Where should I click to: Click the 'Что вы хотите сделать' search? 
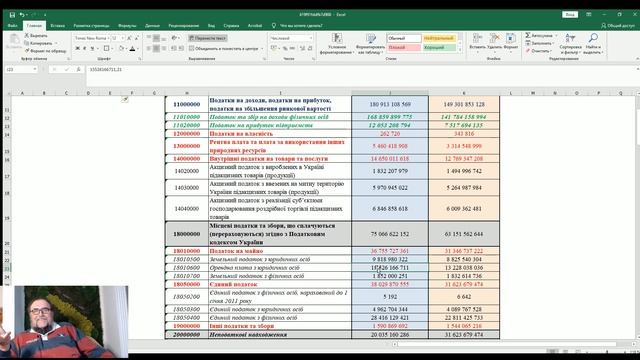pos(301,26)
